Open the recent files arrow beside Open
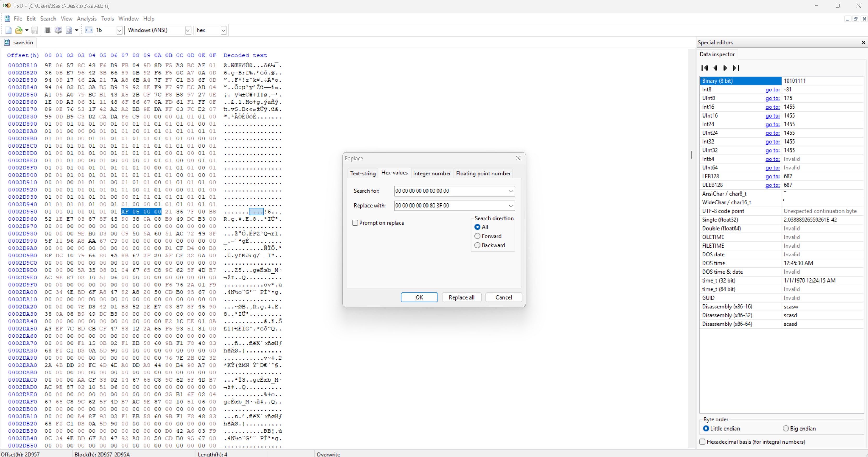The width and height of the screenshot is (868, 457). point(27,30)
